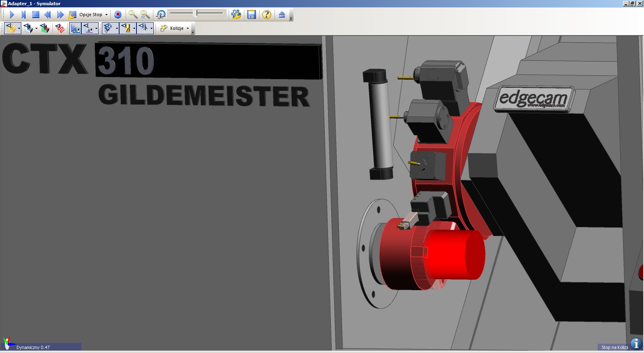
Task: Click the red record button
Action: [118, 15]
